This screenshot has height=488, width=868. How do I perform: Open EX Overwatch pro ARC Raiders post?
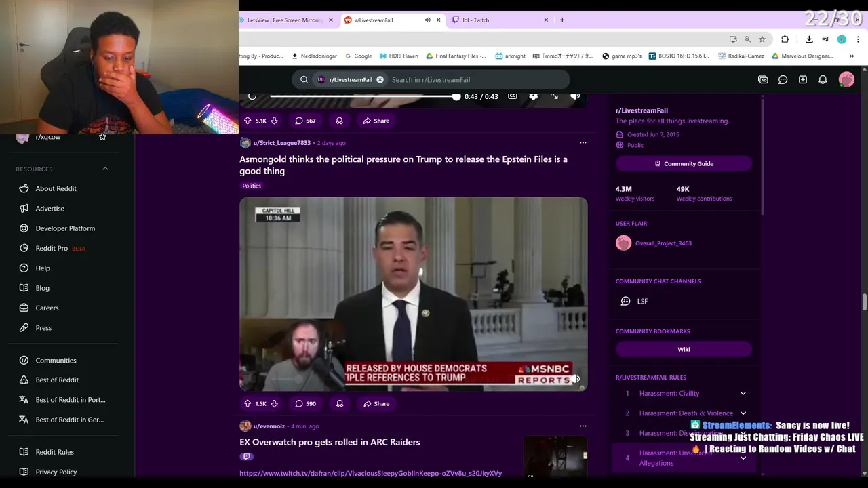[330, 442]
